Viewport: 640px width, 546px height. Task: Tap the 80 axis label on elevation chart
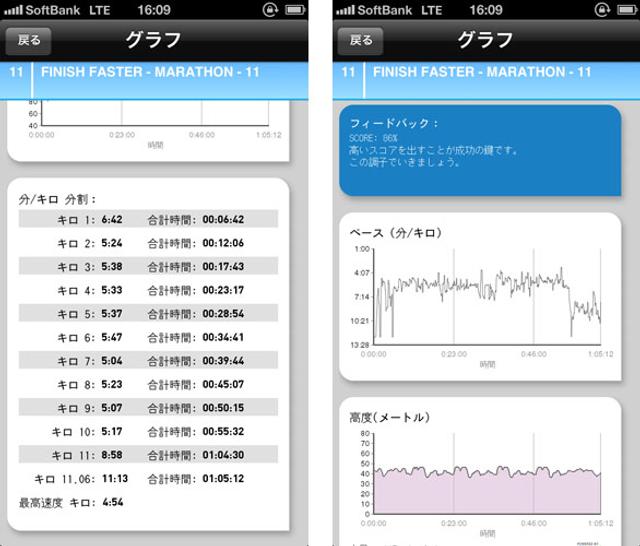[x=365, y=433]
